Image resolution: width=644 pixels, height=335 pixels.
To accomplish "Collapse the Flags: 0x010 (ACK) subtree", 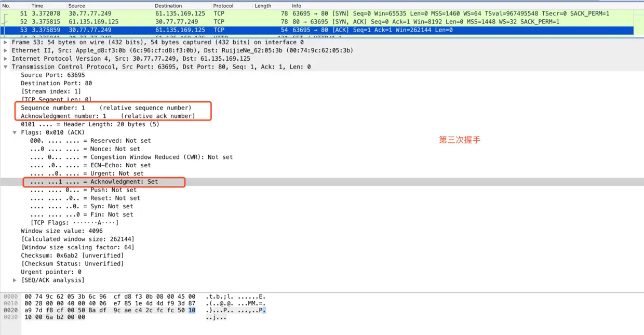I will [15, 132].
